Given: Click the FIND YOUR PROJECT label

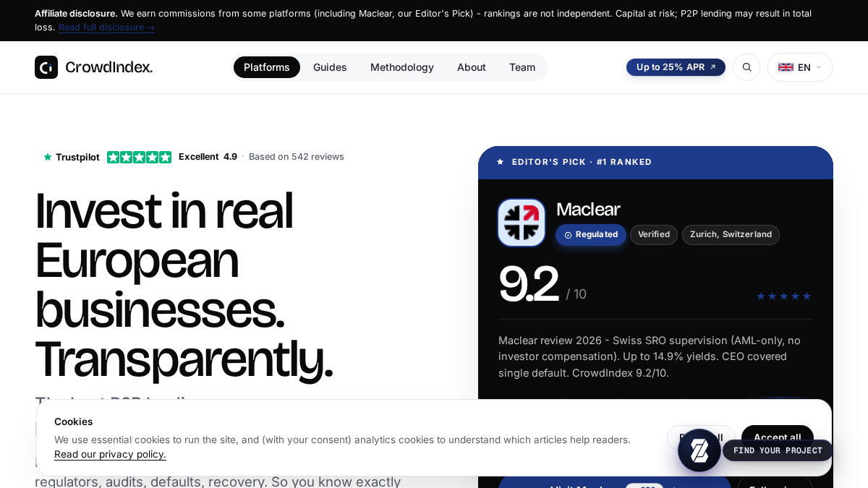Looking at the screenshot, I should (778, 450).
